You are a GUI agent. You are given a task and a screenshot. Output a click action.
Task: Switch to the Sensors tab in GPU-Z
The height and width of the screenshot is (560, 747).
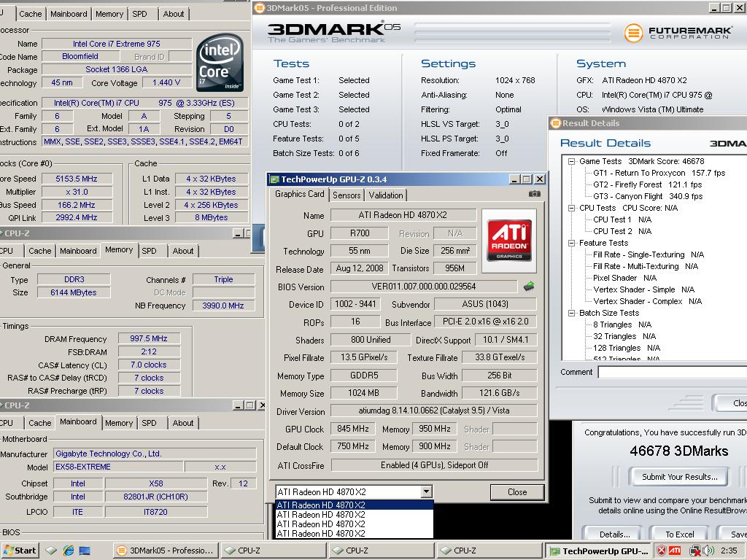click(347, 195)
